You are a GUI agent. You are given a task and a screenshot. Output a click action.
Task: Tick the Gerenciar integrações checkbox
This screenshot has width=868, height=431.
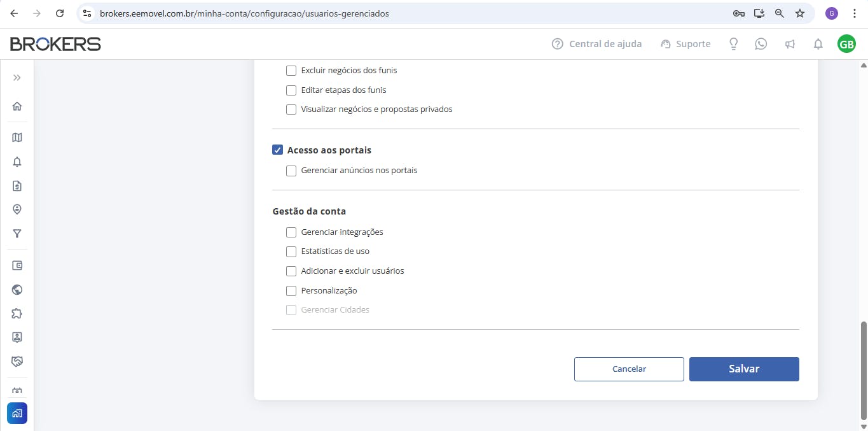(291, 232)
